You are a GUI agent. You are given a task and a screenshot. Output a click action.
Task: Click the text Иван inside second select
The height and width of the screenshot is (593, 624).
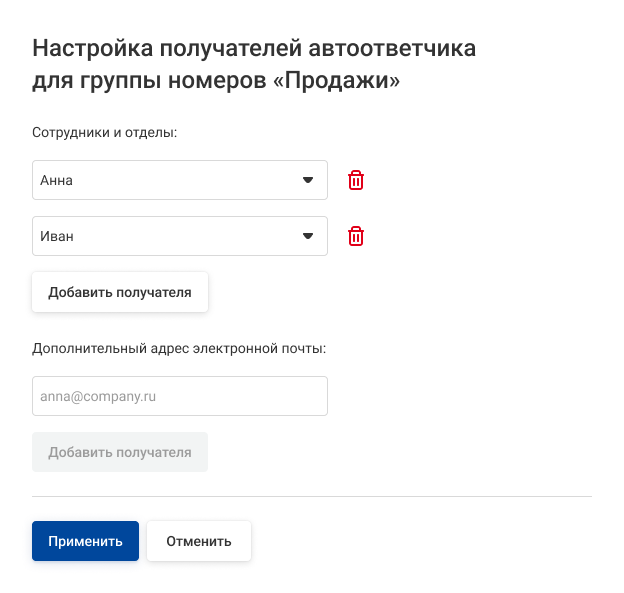click(x=57, y=237)
